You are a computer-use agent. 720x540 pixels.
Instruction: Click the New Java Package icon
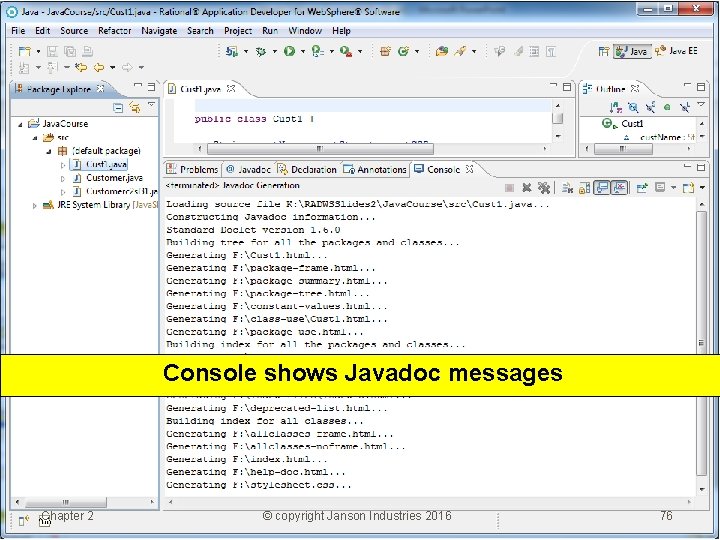tap(386, 51)
